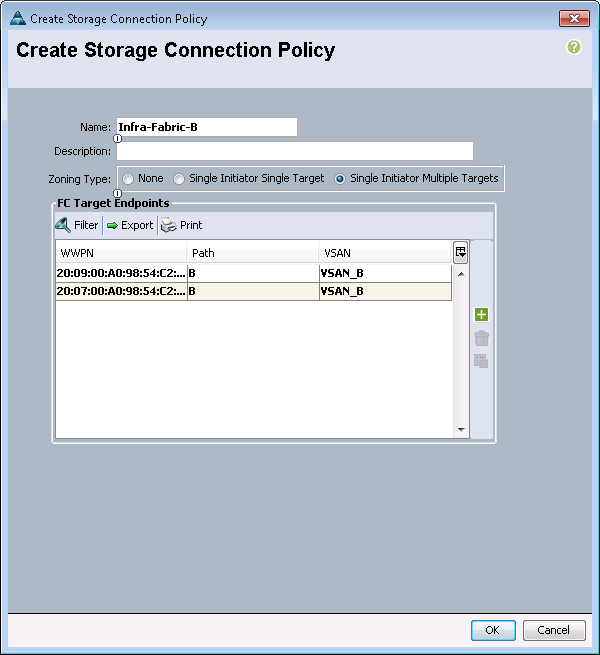Click the endpoint properties icon below the trash icon
The width and height of the screenshot is (600, 655).
click(x=481, y=361)
